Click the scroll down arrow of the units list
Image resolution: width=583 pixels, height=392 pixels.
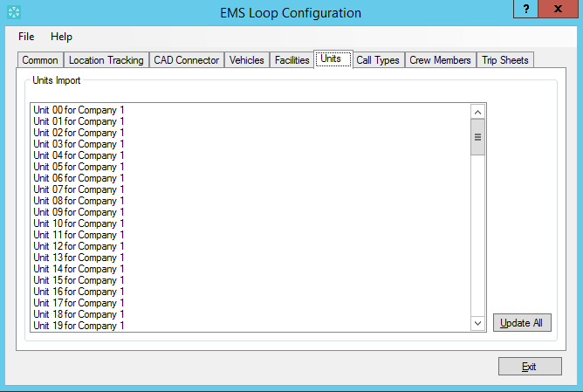tap(477, 324)
